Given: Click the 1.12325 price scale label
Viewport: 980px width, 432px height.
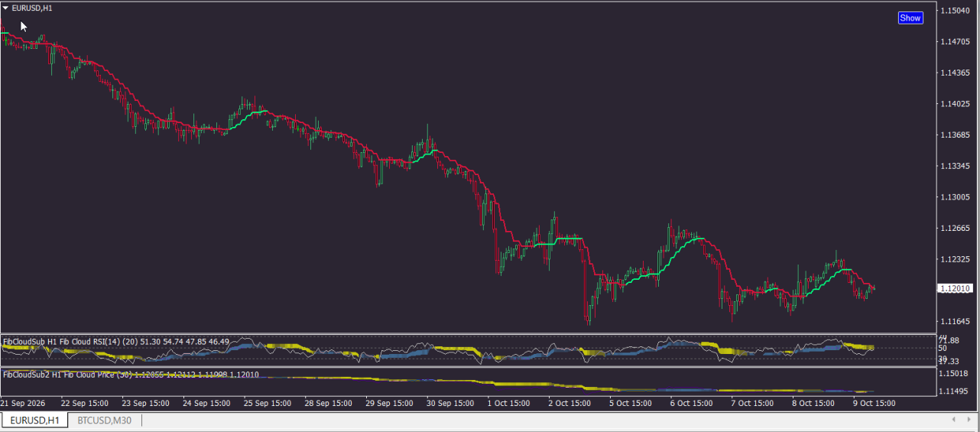Looking at the screenshot, I should [x=956, y=259].
